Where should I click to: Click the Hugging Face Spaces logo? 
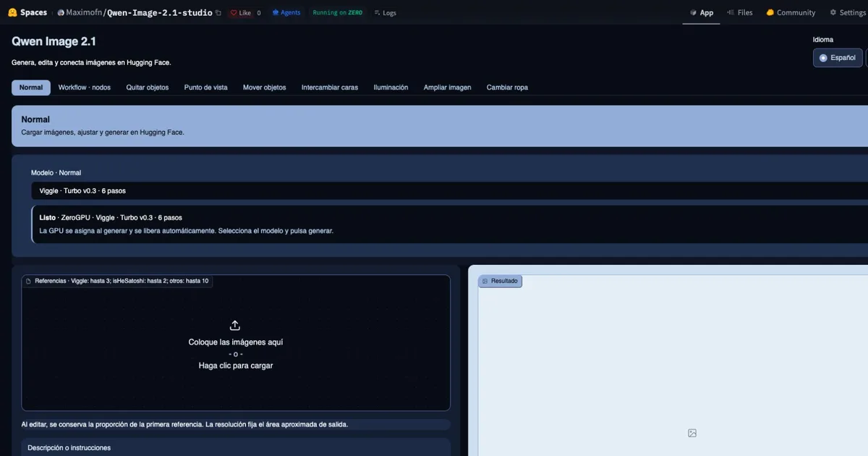pyautogui.click(x=12, y=12)
